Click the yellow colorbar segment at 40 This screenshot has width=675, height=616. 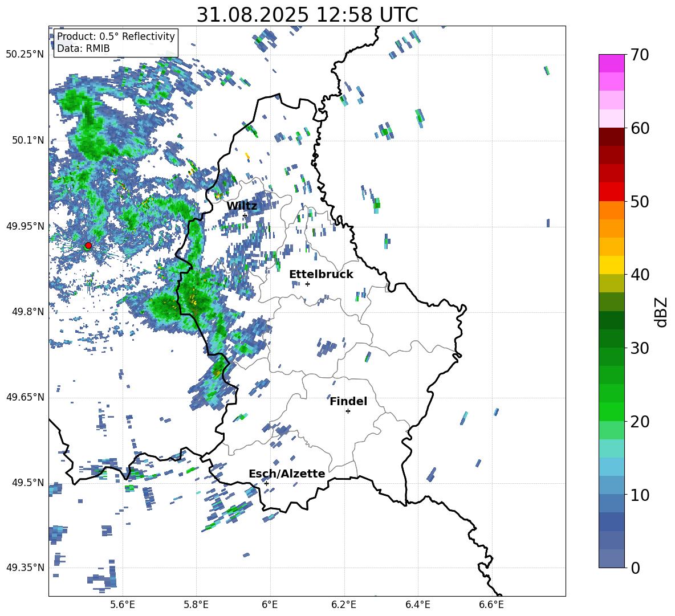coord(611,265)
